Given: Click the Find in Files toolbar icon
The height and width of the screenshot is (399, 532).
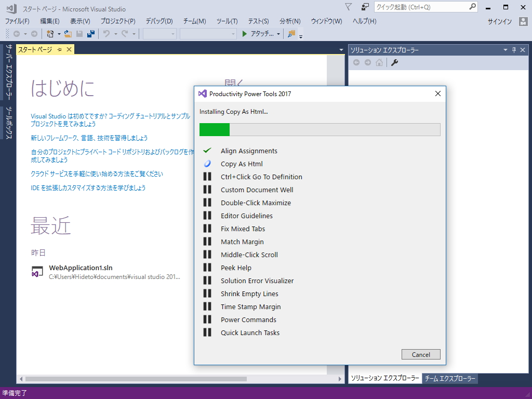Looking at the screenshot, I should pos(291,34).
